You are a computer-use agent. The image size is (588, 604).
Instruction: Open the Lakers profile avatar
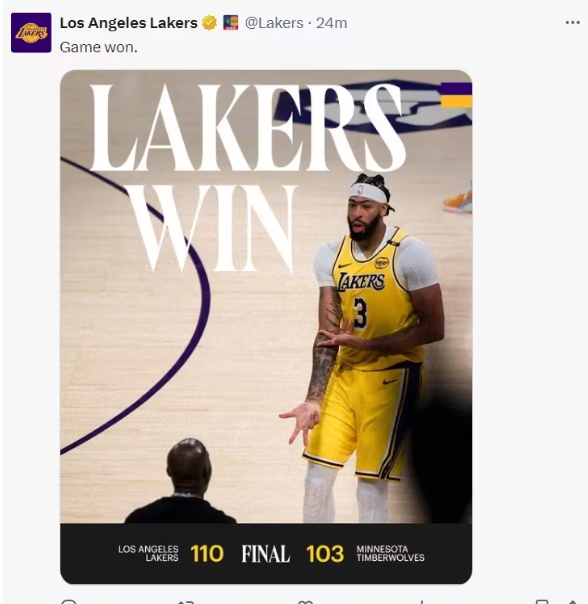(31, 33)
